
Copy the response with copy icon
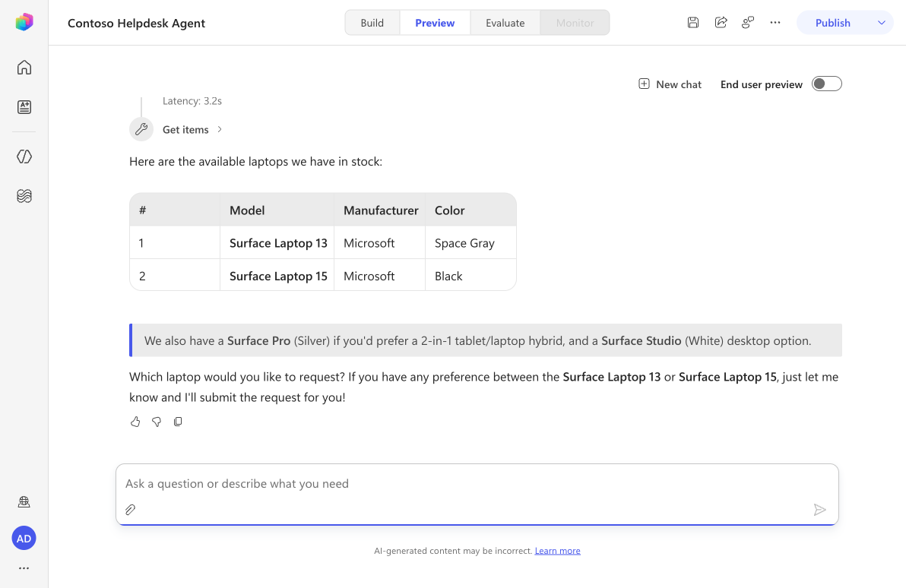coord(178,422)
